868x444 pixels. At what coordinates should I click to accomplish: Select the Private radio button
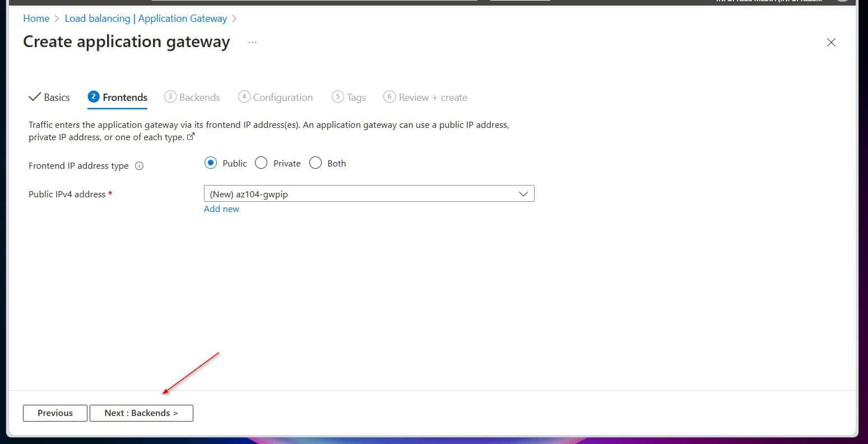tap(261, 163)
